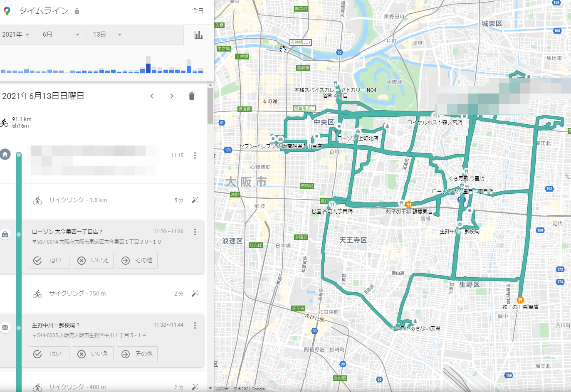571x392 pixels.
Task: Click 餃子の王将 巽店 restaurant marker on map
Action: [x=520, y=300]
